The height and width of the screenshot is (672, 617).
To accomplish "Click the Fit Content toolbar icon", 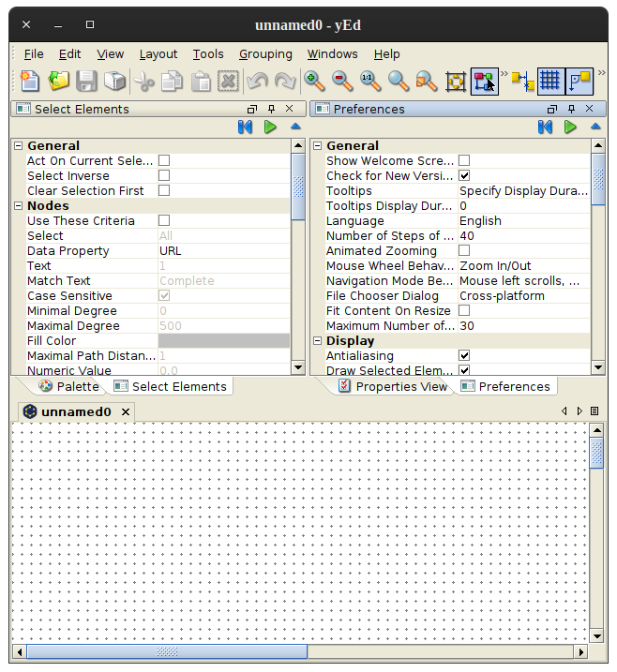I will tap(456, 81).
